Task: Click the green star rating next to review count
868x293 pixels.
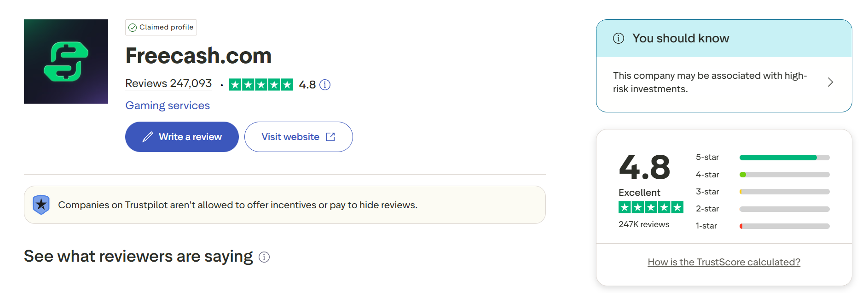Action: click(x=261, y=85)
